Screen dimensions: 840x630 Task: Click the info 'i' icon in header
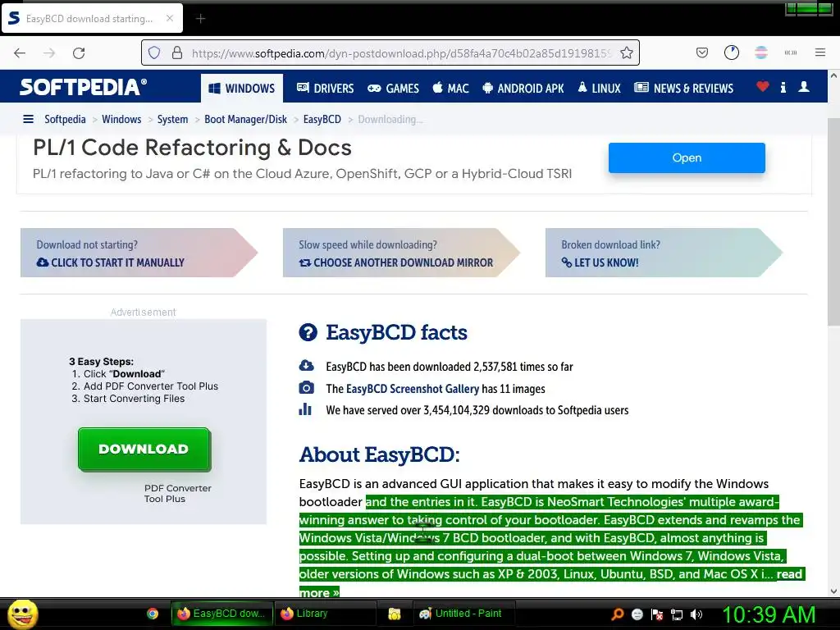point(783,87)
